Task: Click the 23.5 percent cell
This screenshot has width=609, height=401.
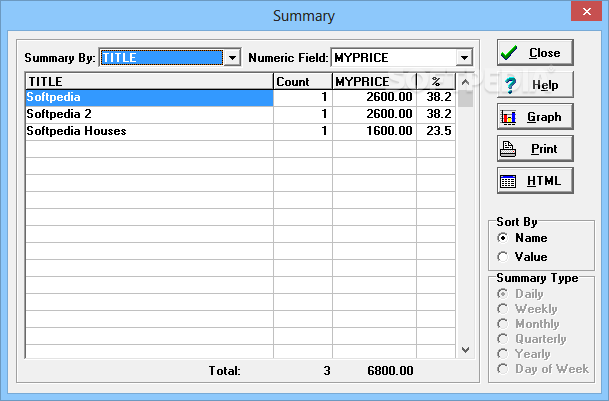Action: pos(436,131)
